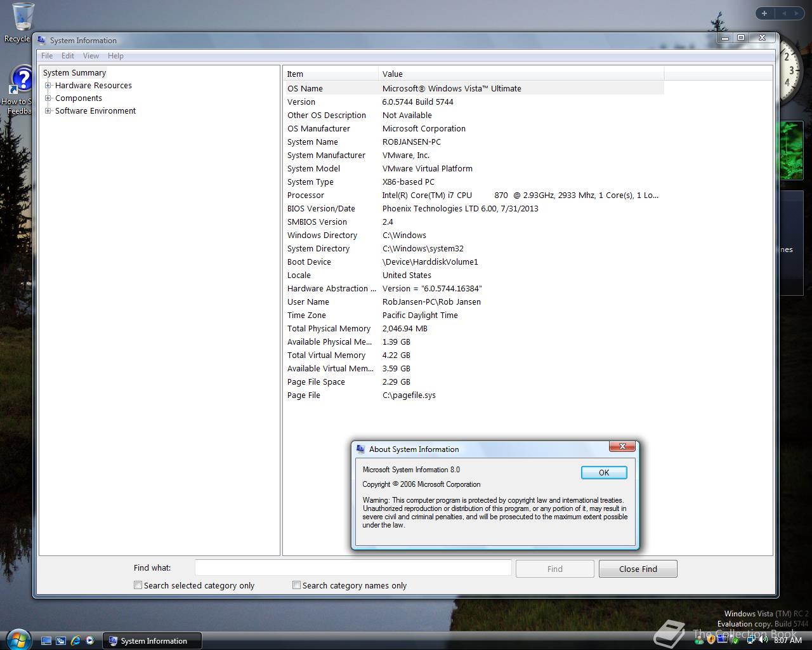The image size is (812, 650).
Task: Open the Help menu
Action: coord(115,56)
